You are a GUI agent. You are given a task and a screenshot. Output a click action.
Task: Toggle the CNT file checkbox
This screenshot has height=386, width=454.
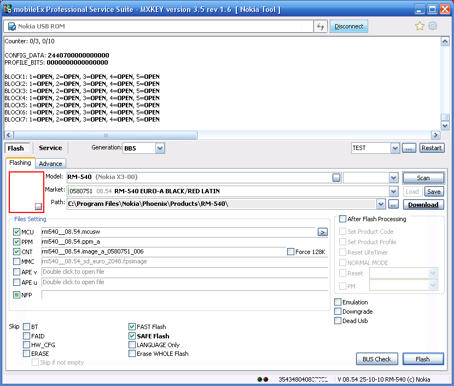pyautogui.click(x=17, y=252)
